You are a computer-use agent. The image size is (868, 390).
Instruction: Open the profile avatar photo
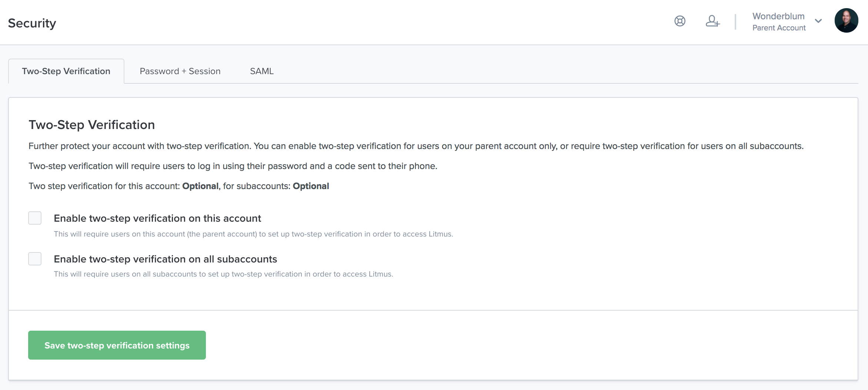pos(846,21)
